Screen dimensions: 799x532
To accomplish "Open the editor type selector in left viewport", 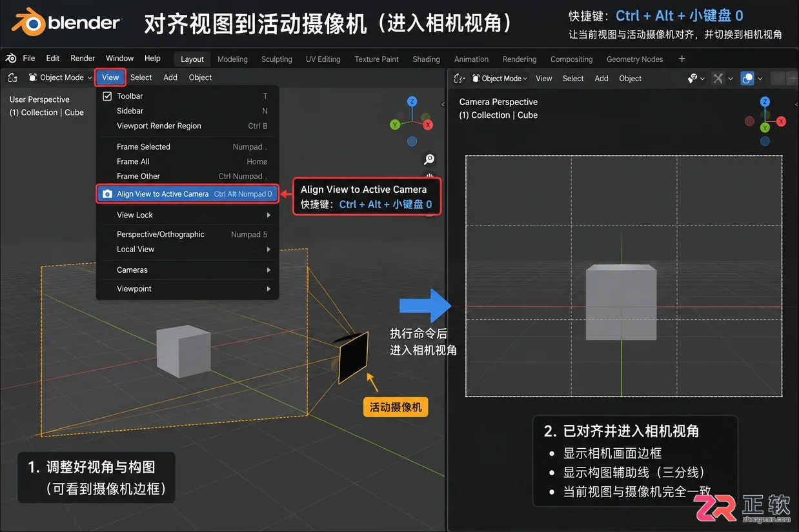I will pos(12,77).
